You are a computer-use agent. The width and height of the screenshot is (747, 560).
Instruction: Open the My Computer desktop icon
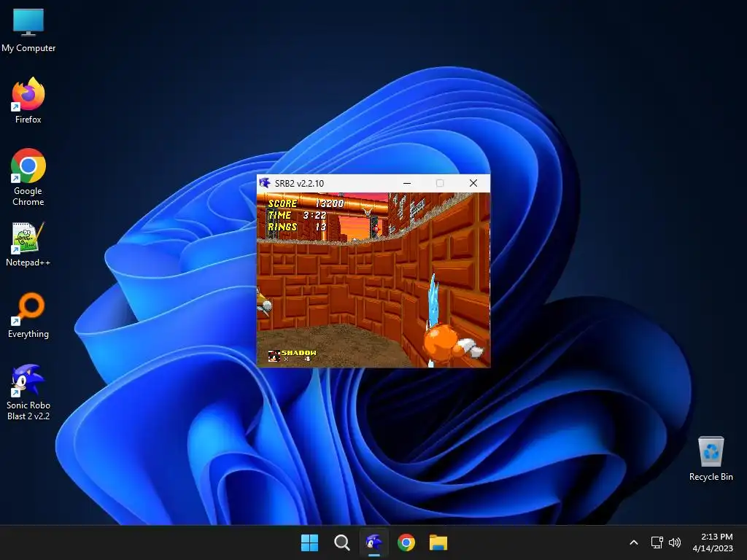pyautogui.click(x=28, y=30)
